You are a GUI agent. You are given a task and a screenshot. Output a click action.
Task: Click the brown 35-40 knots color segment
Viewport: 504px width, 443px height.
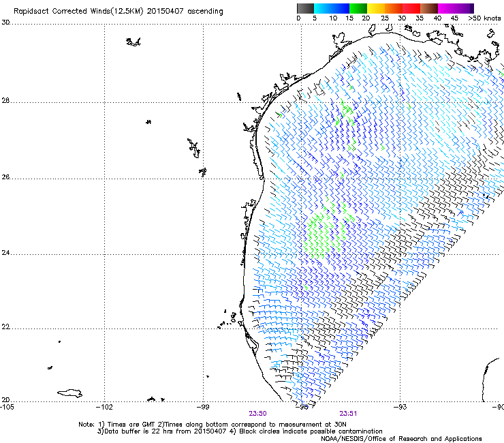(429, 8)
